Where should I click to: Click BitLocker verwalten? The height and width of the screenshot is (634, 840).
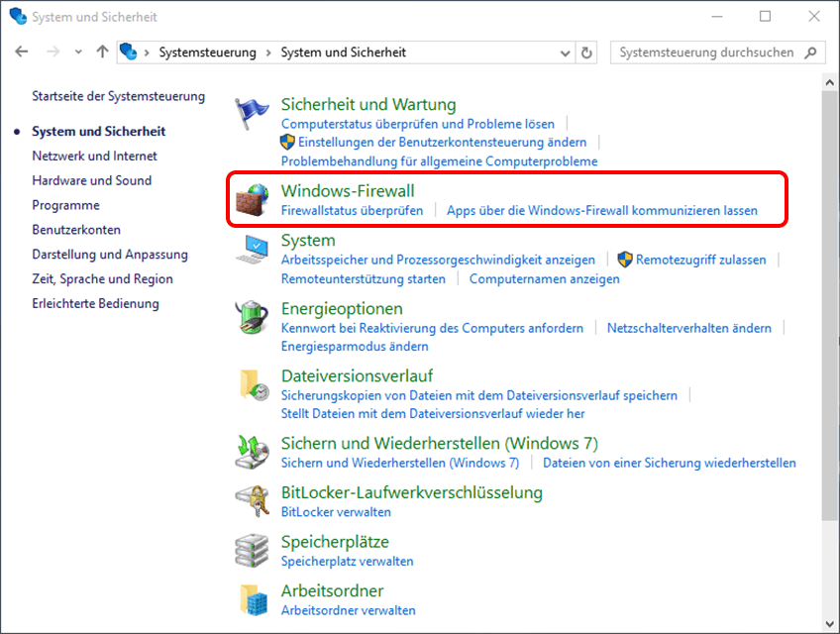click(x=336, y=512)
